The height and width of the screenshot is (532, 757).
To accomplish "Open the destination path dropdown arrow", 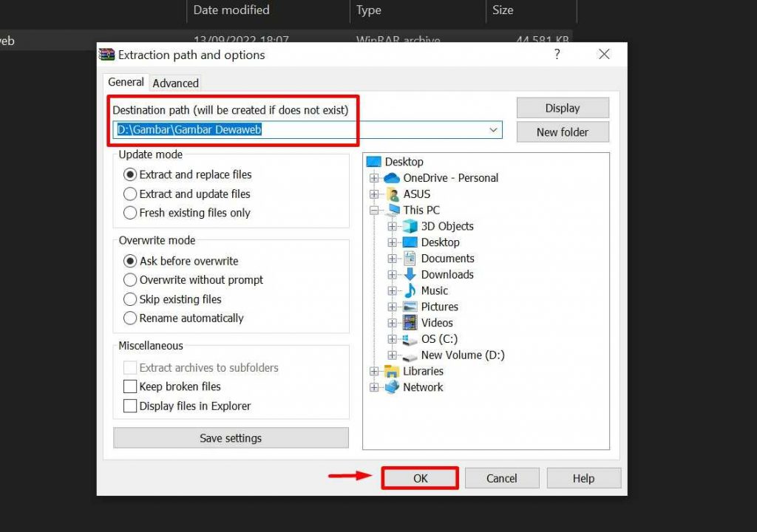I will (x=493, y=130).
